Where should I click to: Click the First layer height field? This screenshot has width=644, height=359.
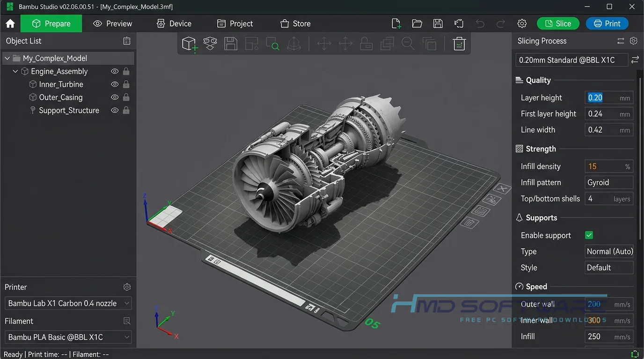[609, 114]
